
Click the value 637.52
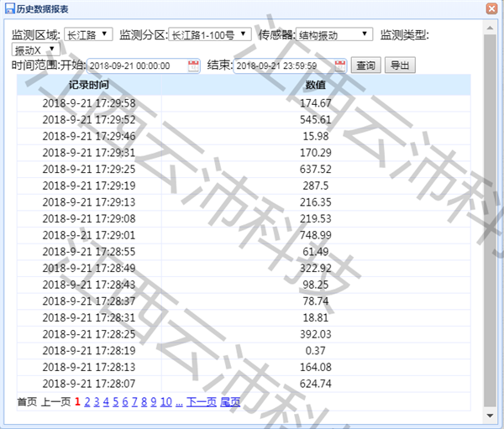(316, 170)
